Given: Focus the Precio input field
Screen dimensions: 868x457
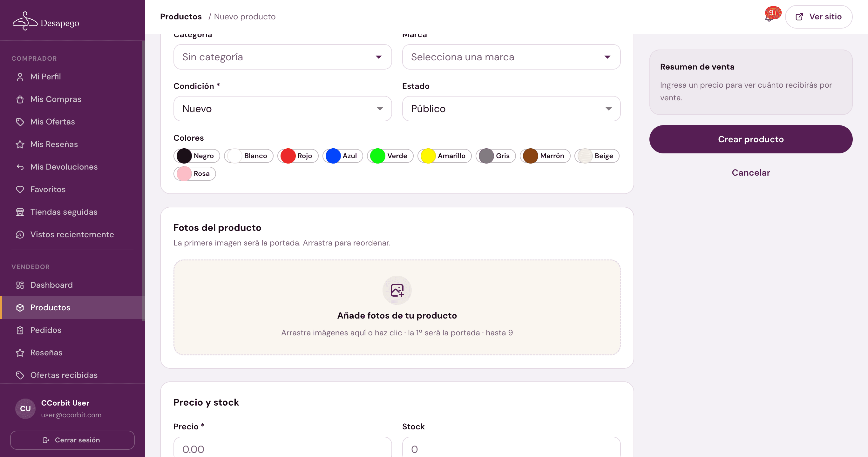Looking at the screenshot, I should click(282, 447).
